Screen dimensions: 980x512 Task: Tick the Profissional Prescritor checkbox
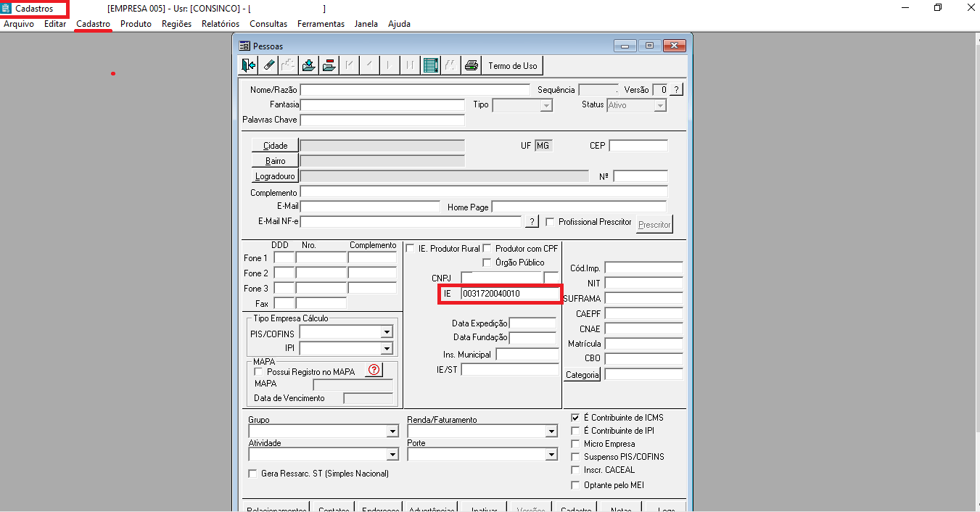coord(551,222)
